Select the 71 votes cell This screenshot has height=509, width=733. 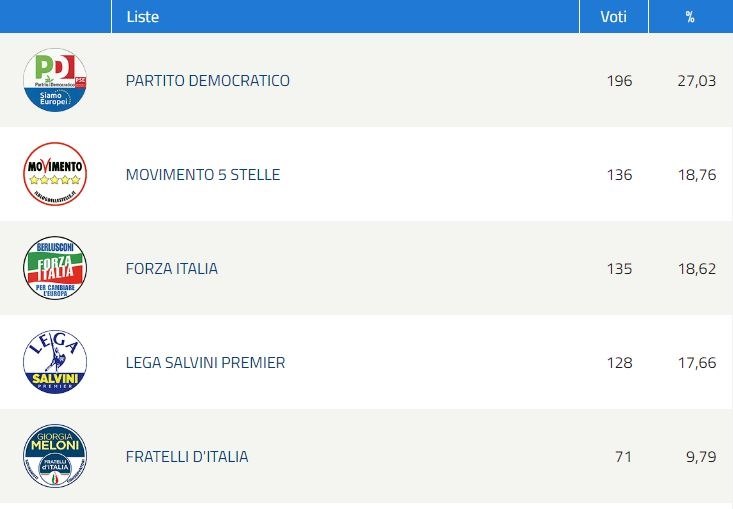(x=624, y=456)
